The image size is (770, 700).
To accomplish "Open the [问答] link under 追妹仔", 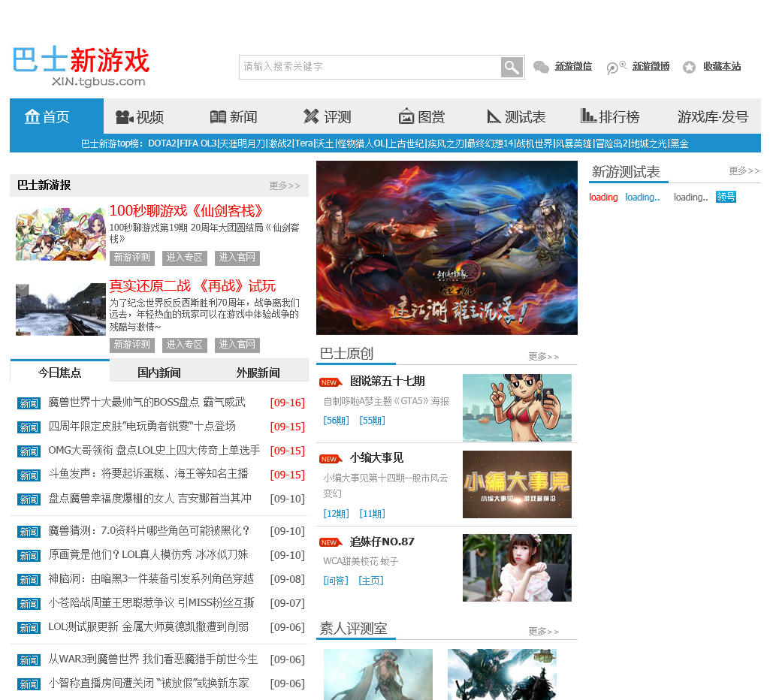I will (336, 581).
